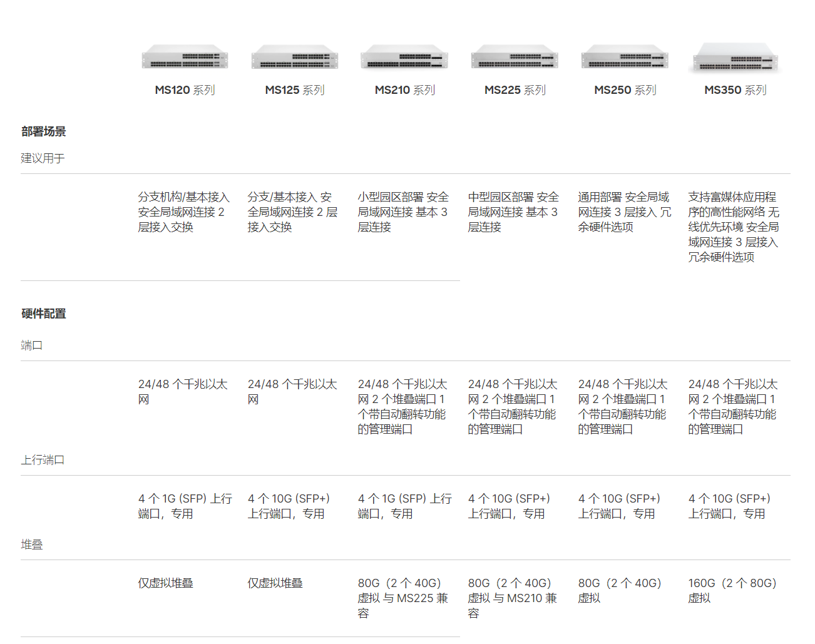
Task: Click MS250 ports cell with 2 个堆叠端口
Action: (623, 407)
